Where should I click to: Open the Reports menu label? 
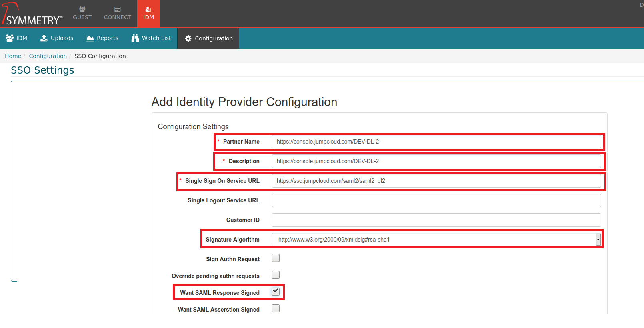coord(108,38)
